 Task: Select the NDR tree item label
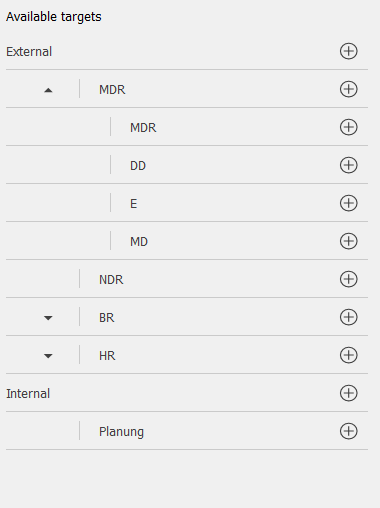click(x=111, y=280)
